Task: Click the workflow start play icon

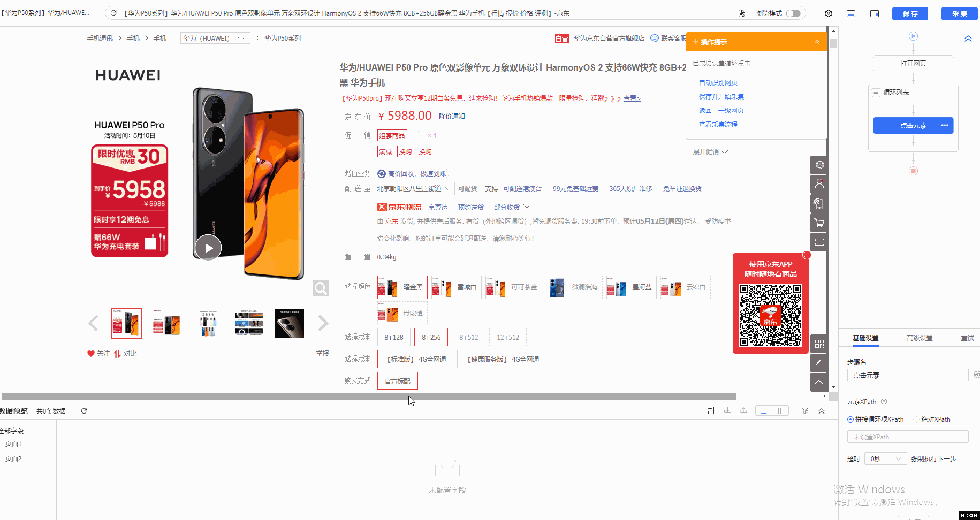Action: (914, 36)
